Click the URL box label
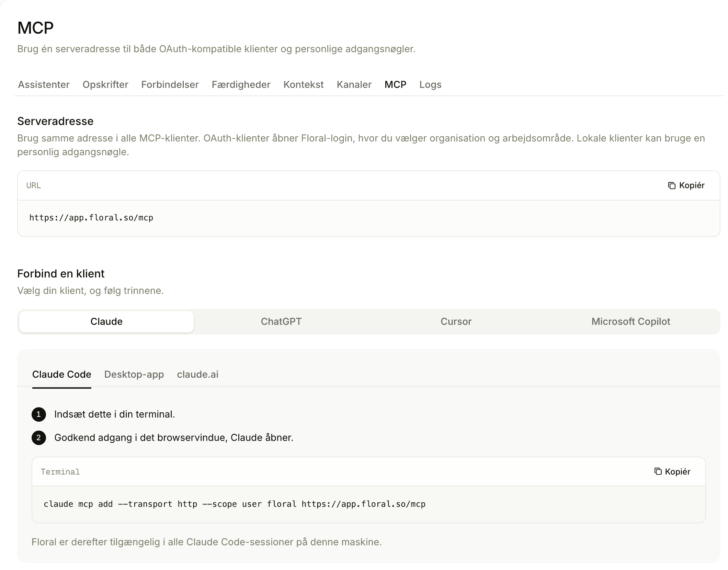The height and width of the screenshot is (570, 728). click(x=34, y=185)
